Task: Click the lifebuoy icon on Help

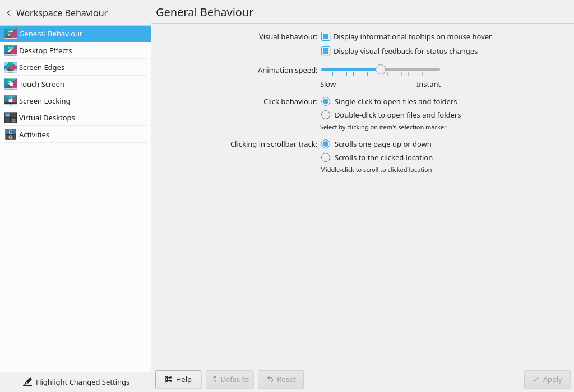Action: [168, 379]
